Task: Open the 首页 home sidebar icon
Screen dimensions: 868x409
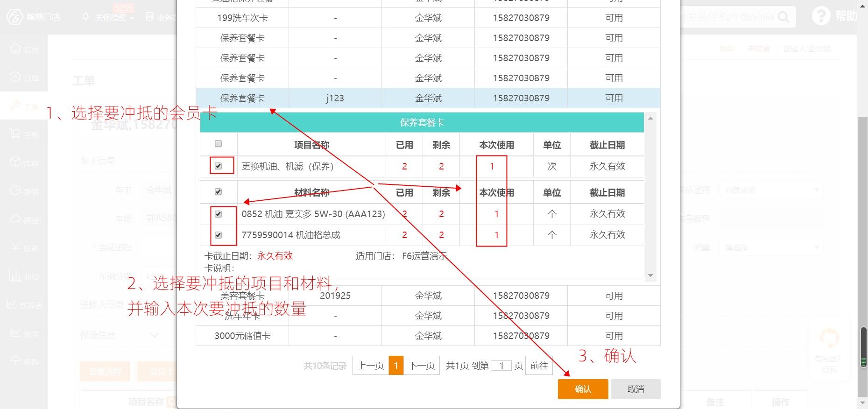Action: click(x=15, y=49)
